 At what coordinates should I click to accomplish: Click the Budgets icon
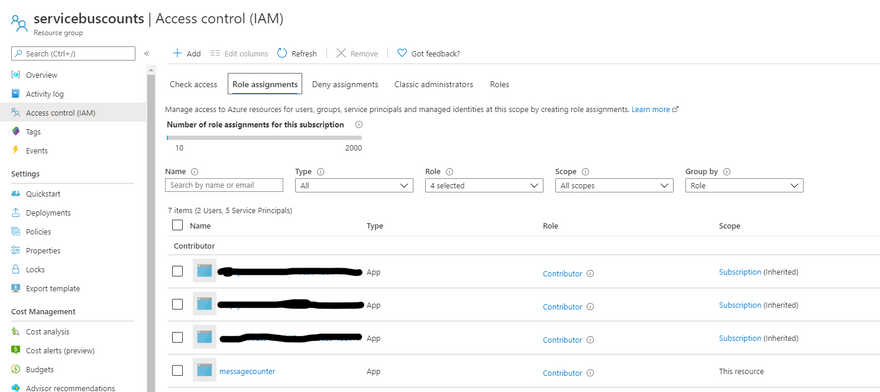16,370
